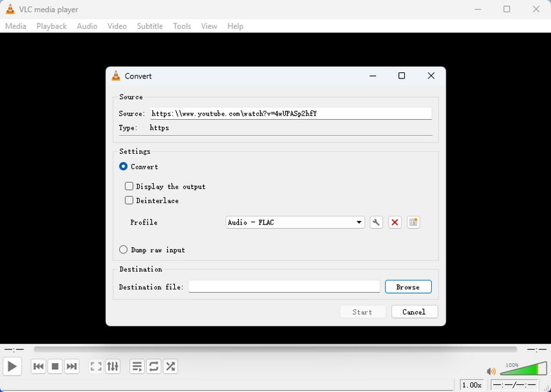This screenshot has width=551, height=392.
Task: Delete selected profile with red X
Action: coord(395,223)
